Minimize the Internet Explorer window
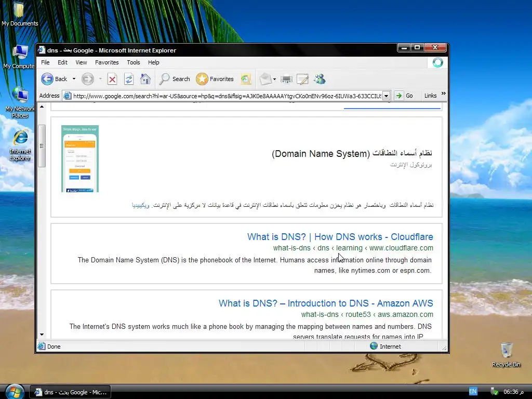532x399 pixels. pos(404,48)
